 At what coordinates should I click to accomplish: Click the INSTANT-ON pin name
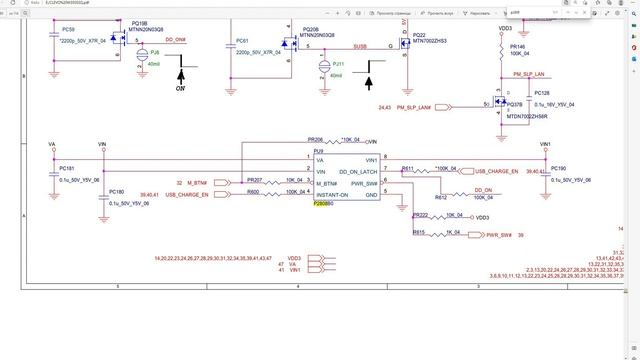332,195
